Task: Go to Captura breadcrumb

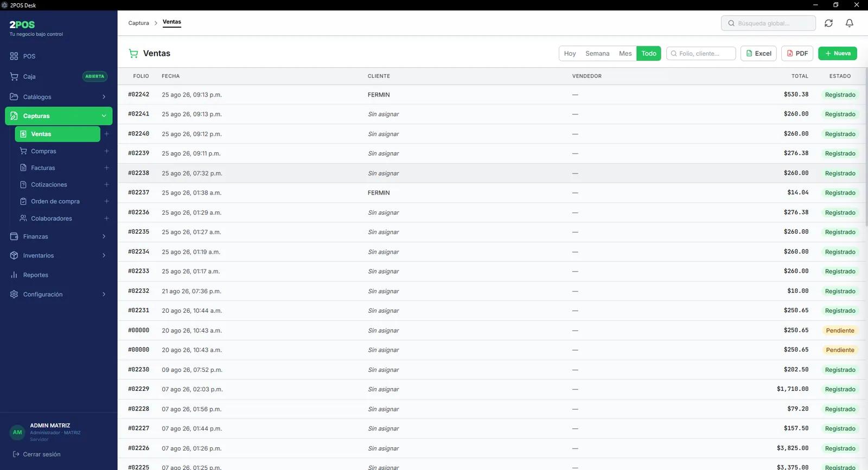Action: [x=138, y=23]
